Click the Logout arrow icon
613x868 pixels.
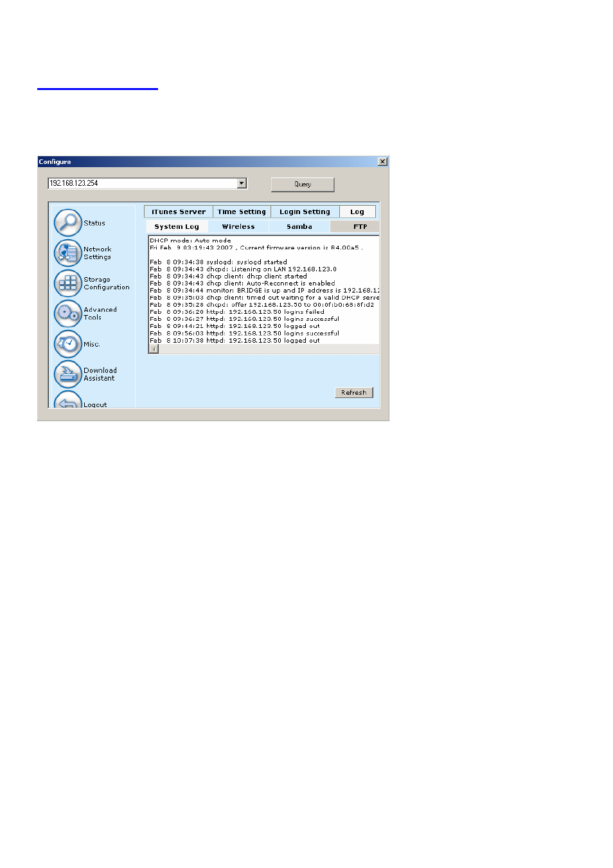click(x=67, y=400)
